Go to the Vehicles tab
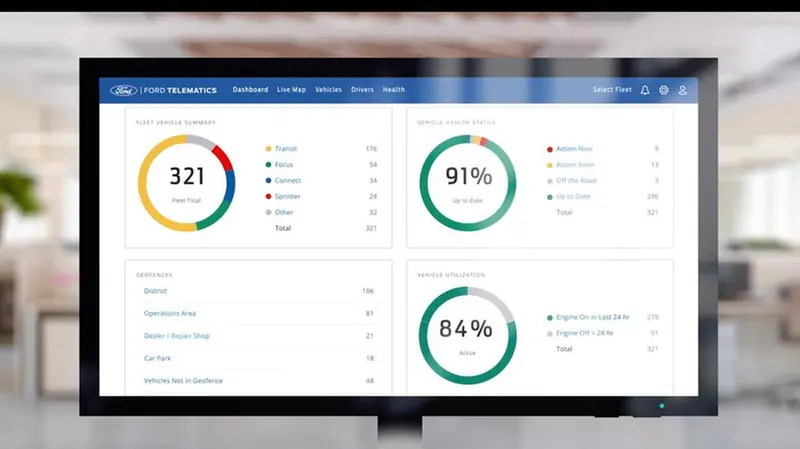The image size is (800, 449). pos(329,90)
